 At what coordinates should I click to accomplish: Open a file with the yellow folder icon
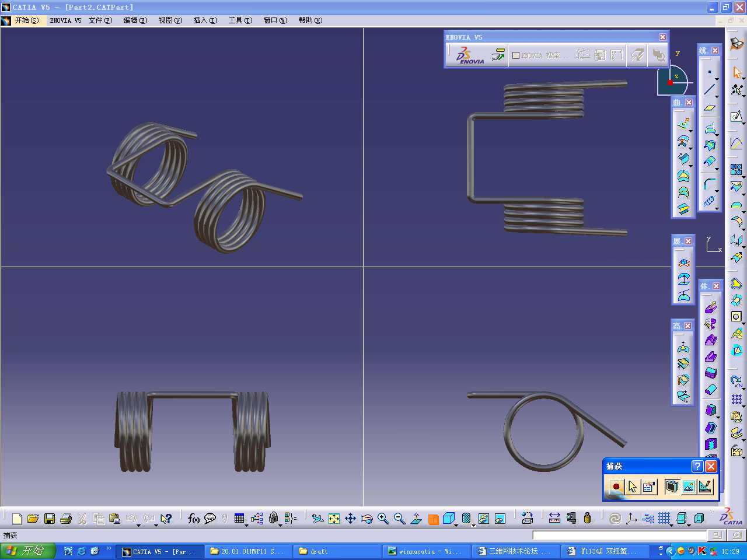point(33,519)
